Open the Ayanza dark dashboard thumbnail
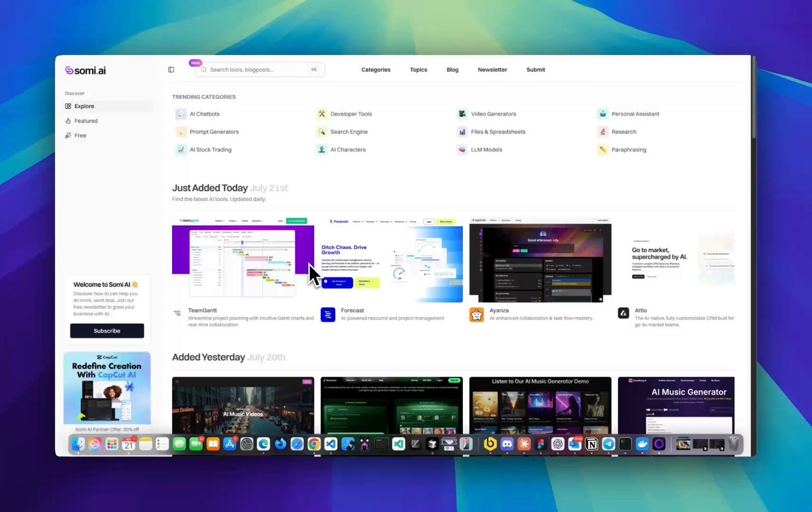This screenshot has height=512, width=812. click(540, 260)
